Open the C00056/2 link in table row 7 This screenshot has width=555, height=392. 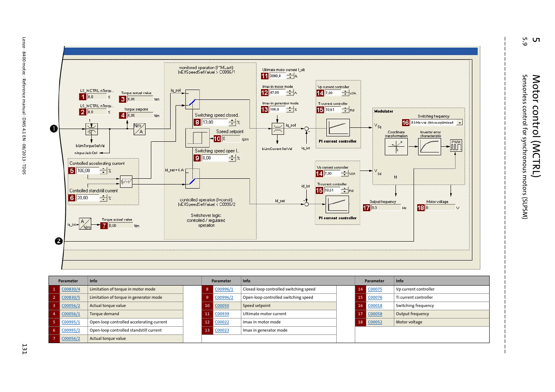point(71,339)
